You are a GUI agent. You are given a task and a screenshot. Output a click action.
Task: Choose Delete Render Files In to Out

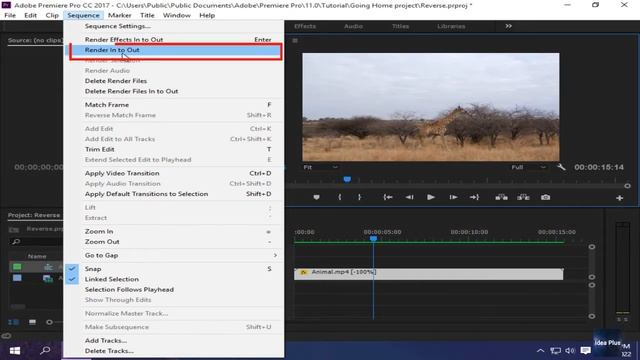pyautogui.click(x=174, y=91)
